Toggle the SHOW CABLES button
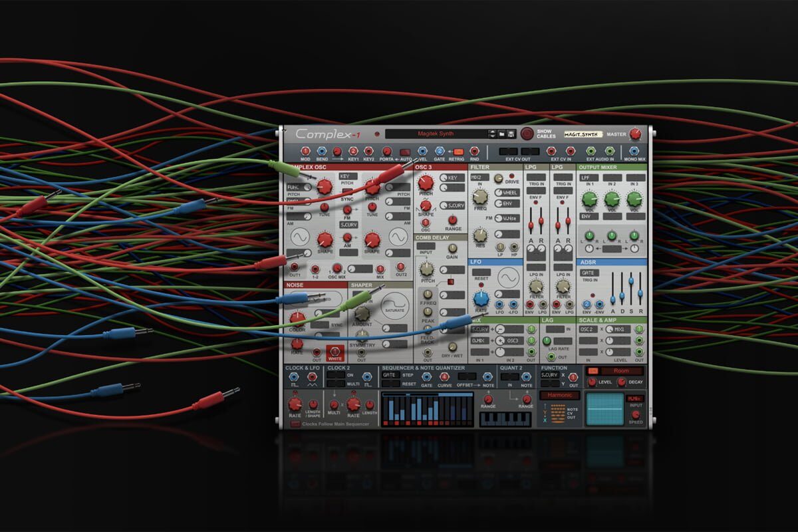The width and height of the screenshot is (798, 532). [527, 134]
